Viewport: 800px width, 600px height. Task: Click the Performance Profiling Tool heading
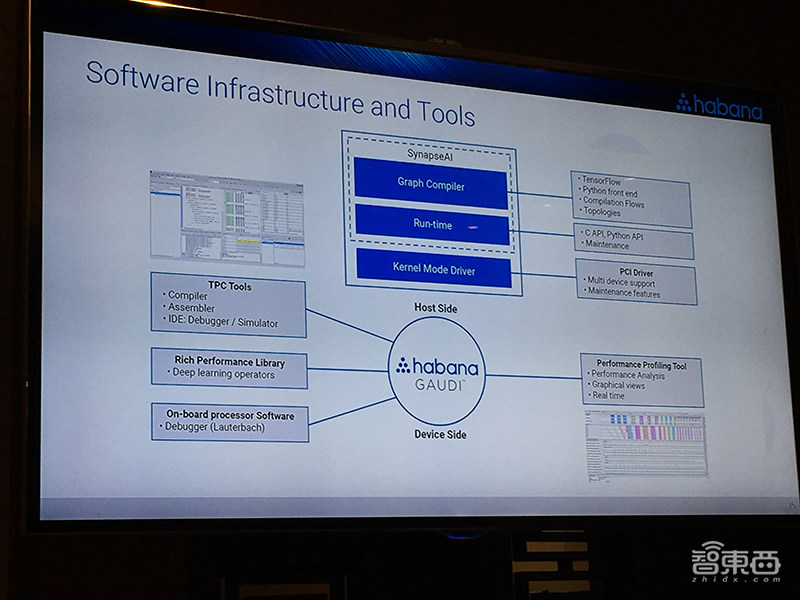(x=641, y=364)
